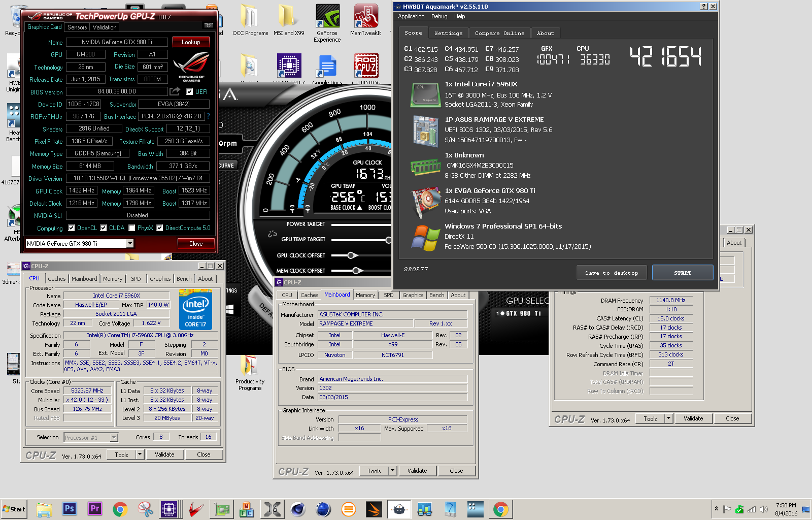812x520 pixels.
Task: Open the MSI and X99 desktop folder
Action: tap(289, 20)
